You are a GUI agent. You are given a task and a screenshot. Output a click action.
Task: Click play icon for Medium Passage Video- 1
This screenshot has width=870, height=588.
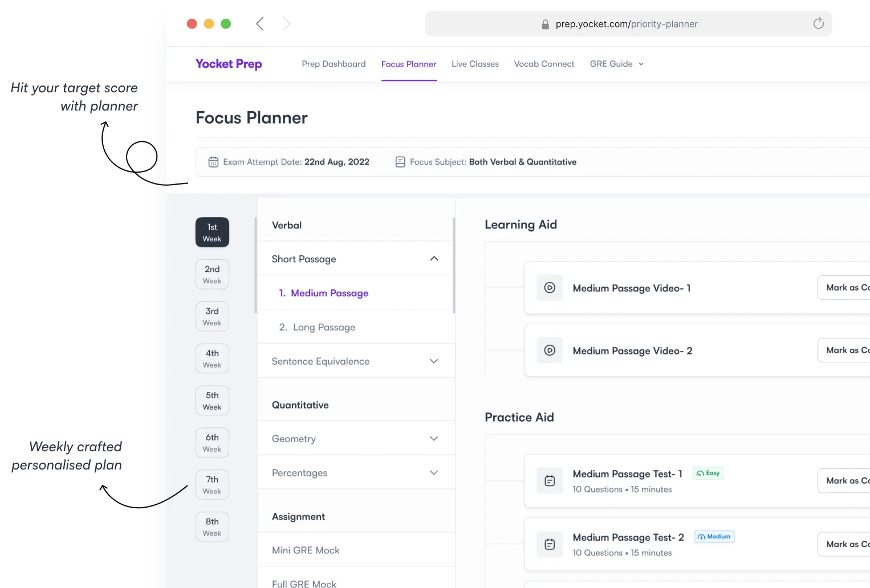click(x=550, y=288)
